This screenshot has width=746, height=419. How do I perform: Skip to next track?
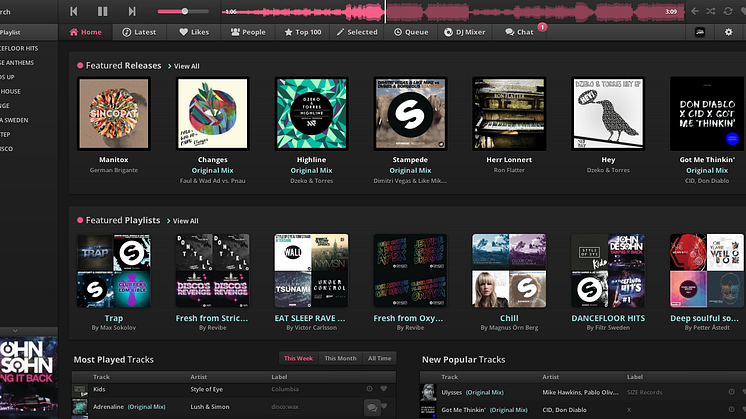point(132,11)
